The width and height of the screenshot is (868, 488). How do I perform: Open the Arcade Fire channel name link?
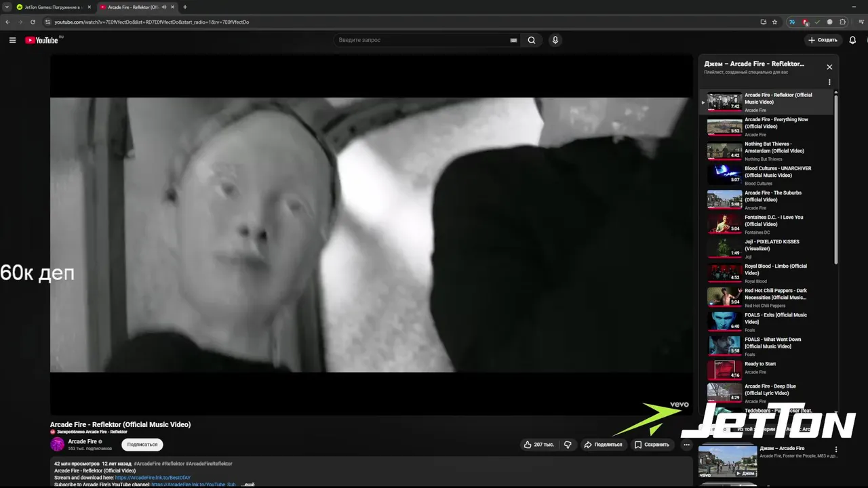tap(82, 441)
